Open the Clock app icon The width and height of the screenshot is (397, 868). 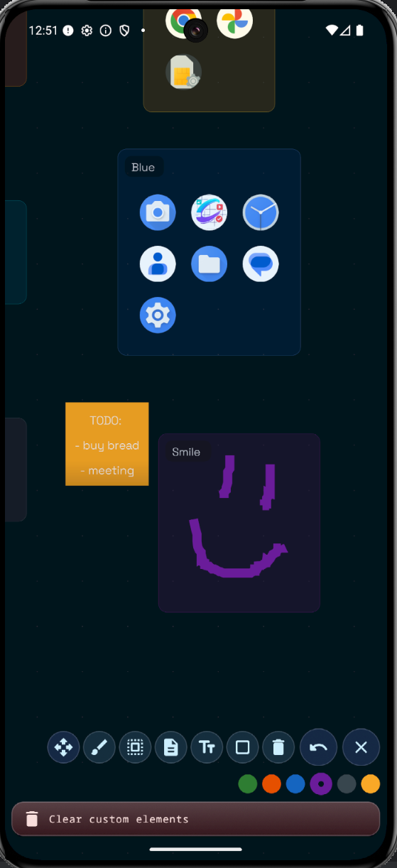tap(261, 212)
